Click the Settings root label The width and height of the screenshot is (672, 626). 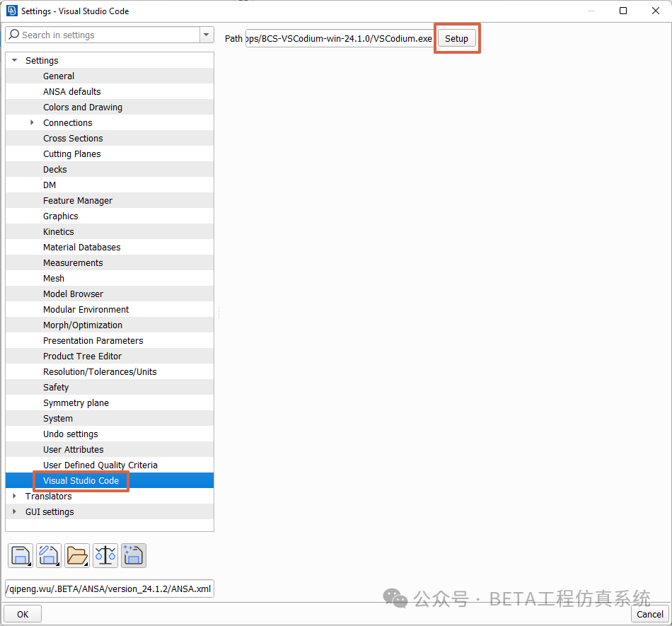tap(42, 60)
